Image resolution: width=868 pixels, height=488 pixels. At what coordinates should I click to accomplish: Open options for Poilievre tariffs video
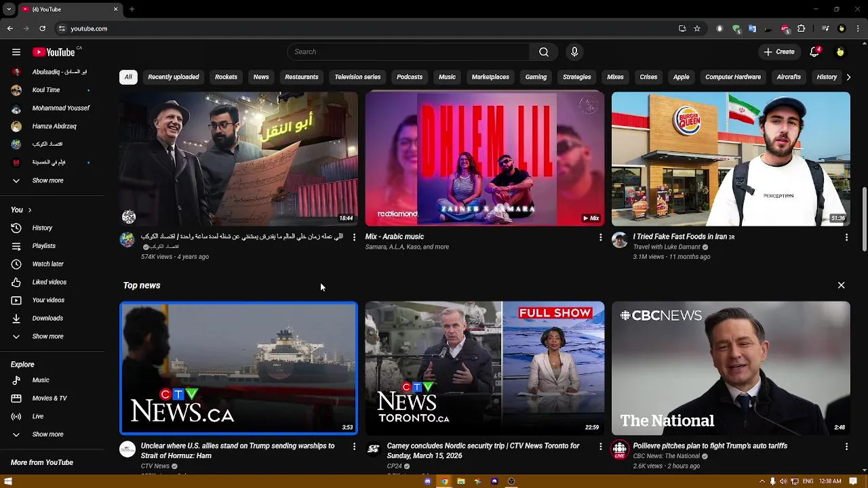point(846,447)
